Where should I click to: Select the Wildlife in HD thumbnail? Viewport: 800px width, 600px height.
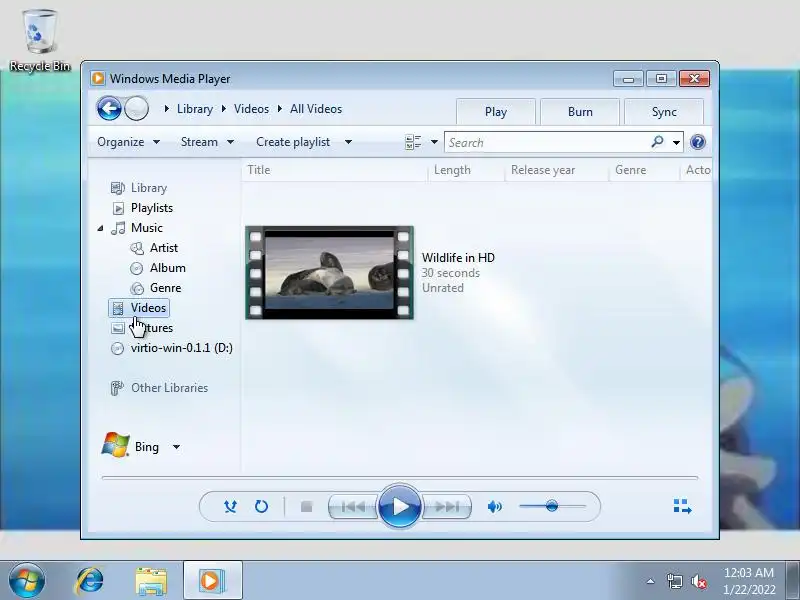pos(330,273)
